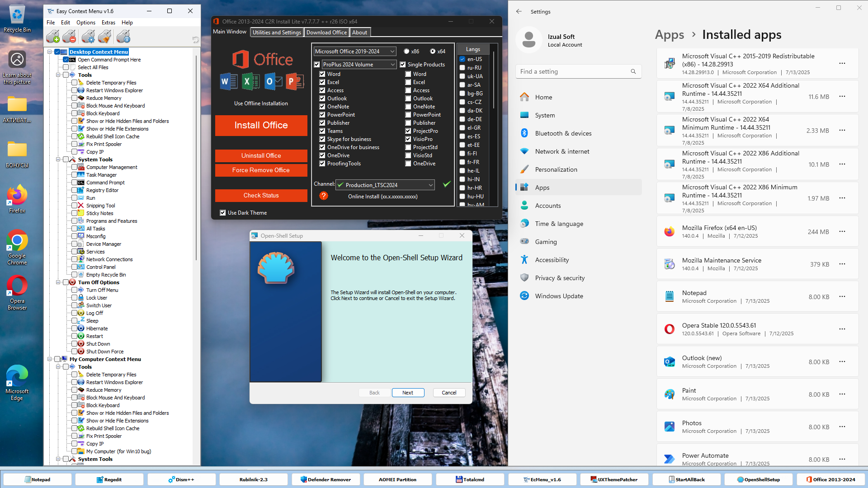Switch to the Download Office tab
The image size is (868, 488).
tap(326, 33)
